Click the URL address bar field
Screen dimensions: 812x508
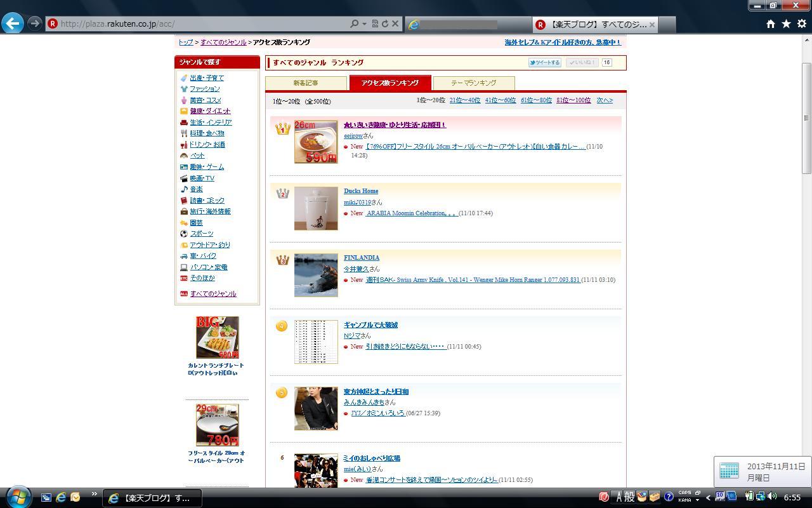pyautogui.click(x=203, y=24)
